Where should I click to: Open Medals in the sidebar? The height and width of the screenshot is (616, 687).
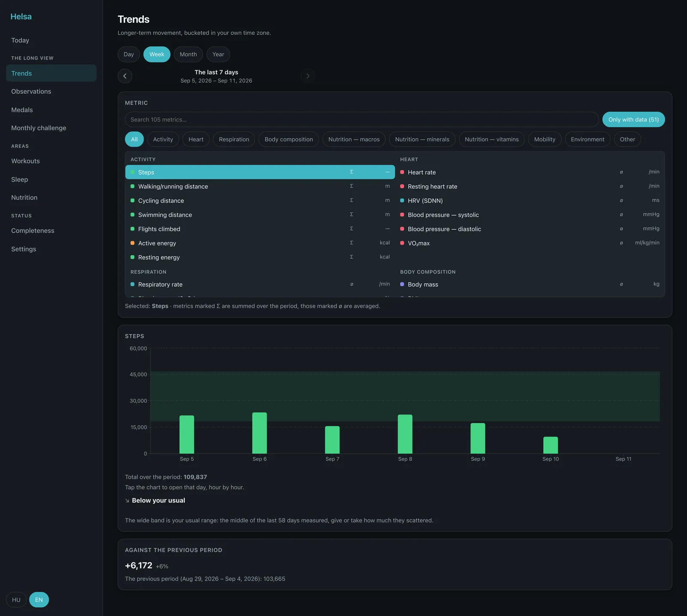pos(51,110)
